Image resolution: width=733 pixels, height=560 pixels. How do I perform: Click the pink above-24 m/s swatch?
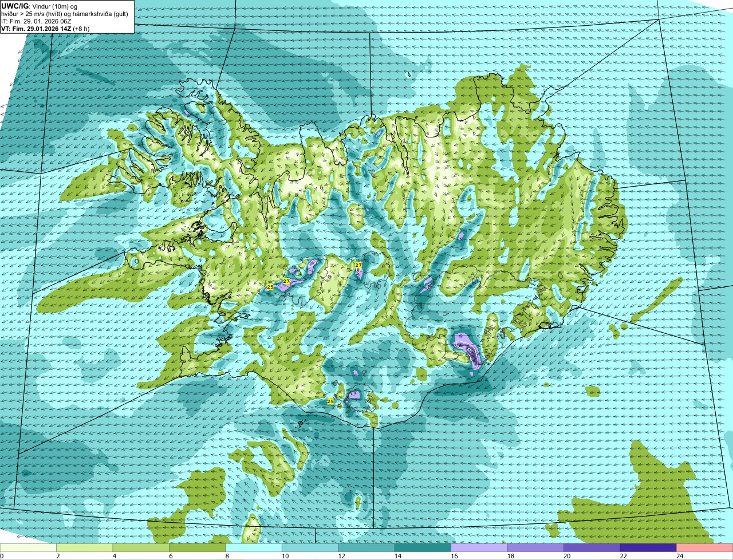pos(704,547)
